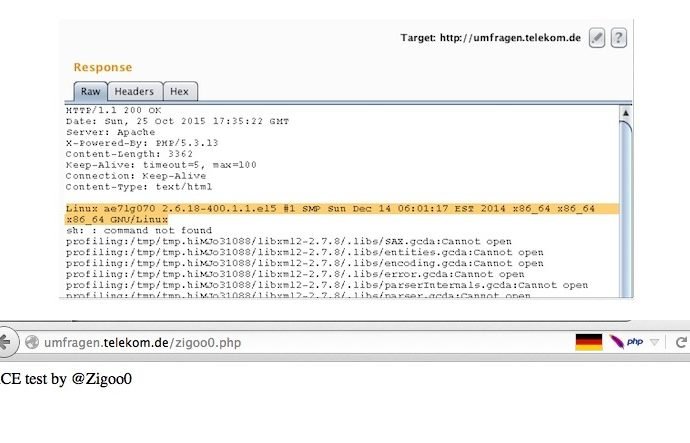690x443 pixels.
Task: Click the error.gcda profiling error line
Action: click(295, 274)
